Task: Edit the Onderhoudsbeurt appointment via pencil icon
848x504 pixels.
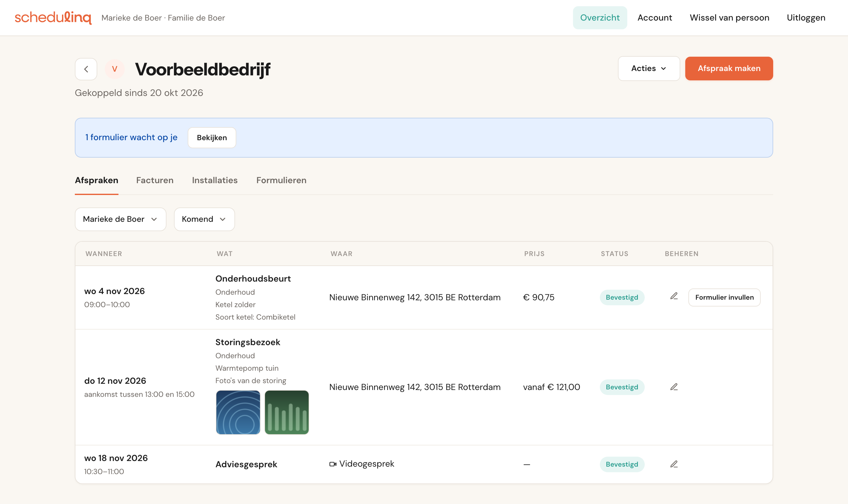Action: [674, 296]
